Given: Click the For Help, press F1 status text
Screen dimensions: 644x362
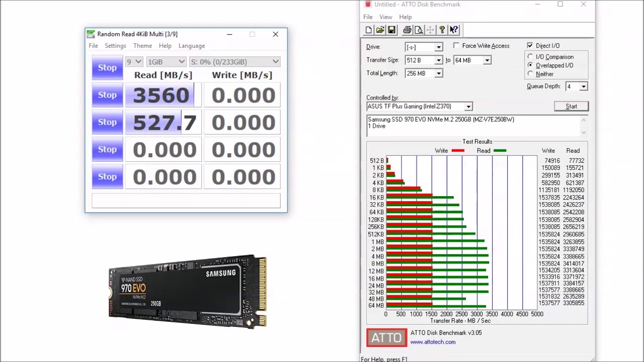Looking at the screenshot, I should point(384,359).
